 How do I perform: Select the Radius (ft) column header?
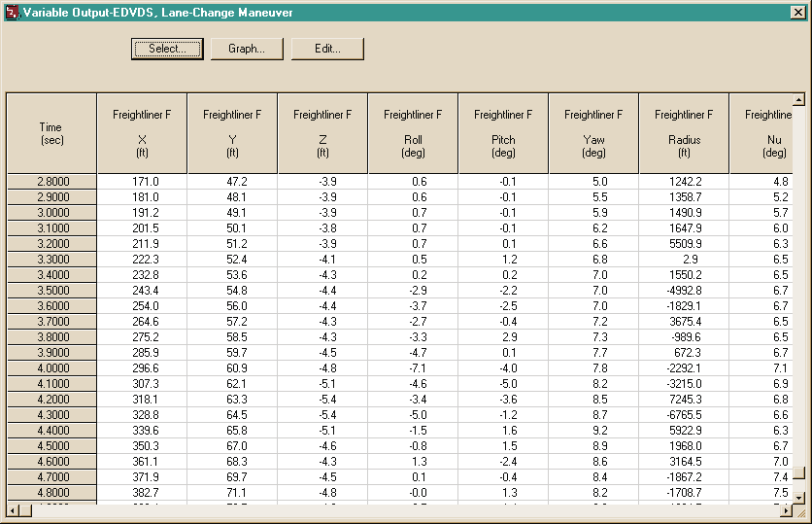pyautogui.click(x=684, y=133)
